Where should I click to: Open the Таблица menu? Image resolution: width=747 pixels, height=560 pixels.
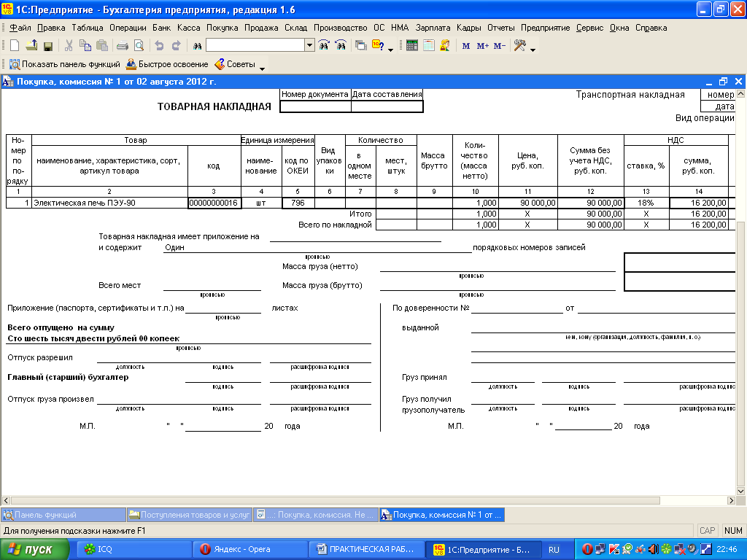(x=88, y=28)
